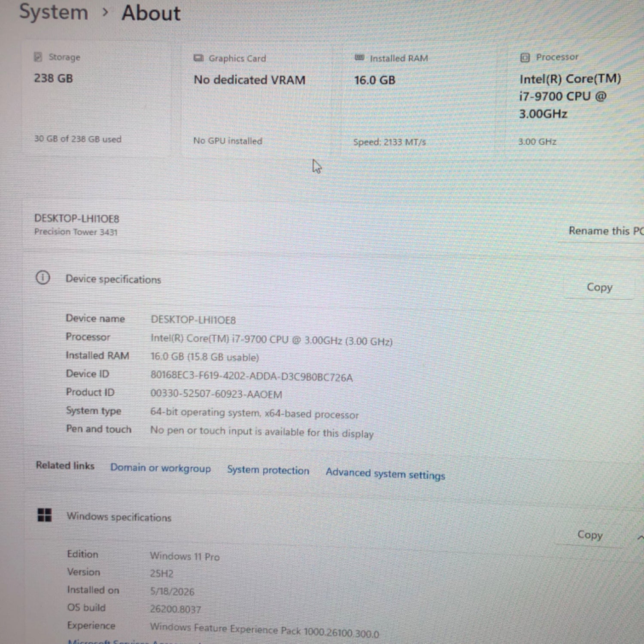Click the 'Product ID' label
The image size is (644, 644).
pos(90,392)
